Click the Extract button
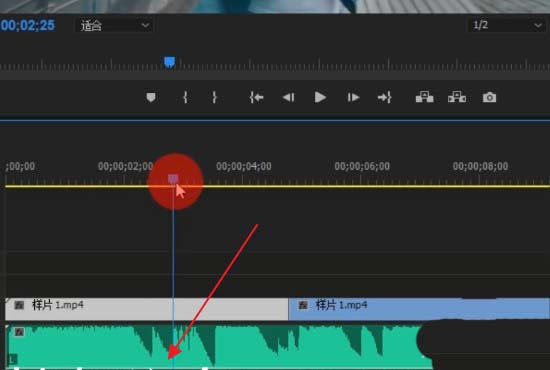The width and height of the screenshot is (550, 370). (x=457, y=97)
